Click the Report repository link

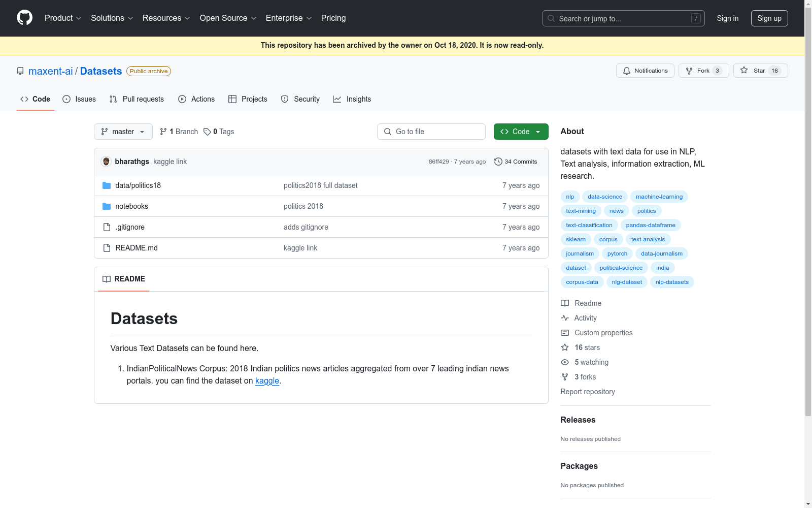(x=588, y=392)
